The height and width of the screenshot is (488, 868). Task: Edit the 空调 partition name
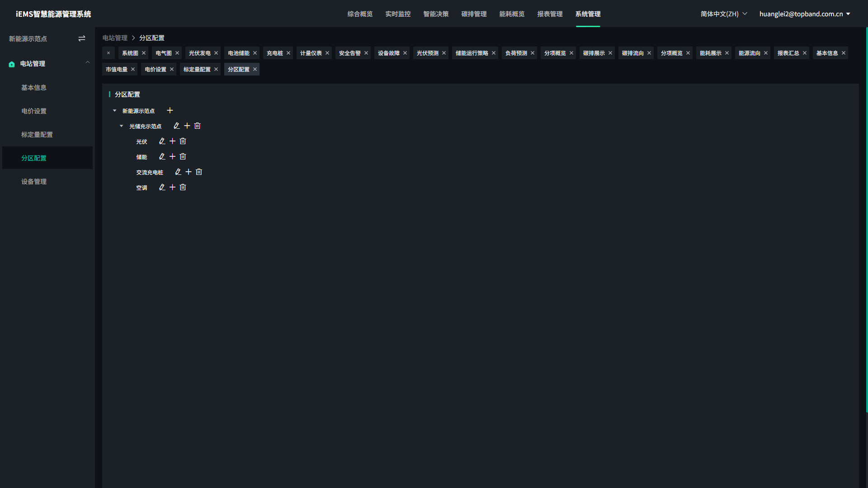tap(162, 188)
